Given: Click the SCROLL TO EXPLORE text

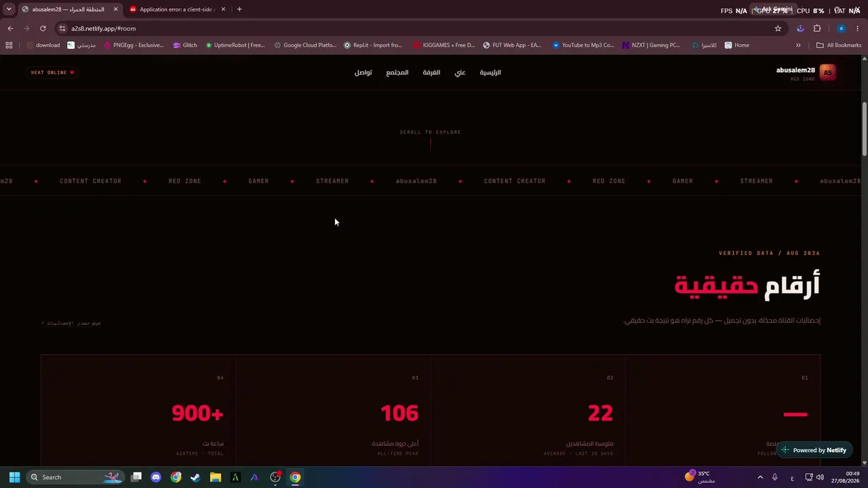Looking at the screenshot, I should 430,132.
